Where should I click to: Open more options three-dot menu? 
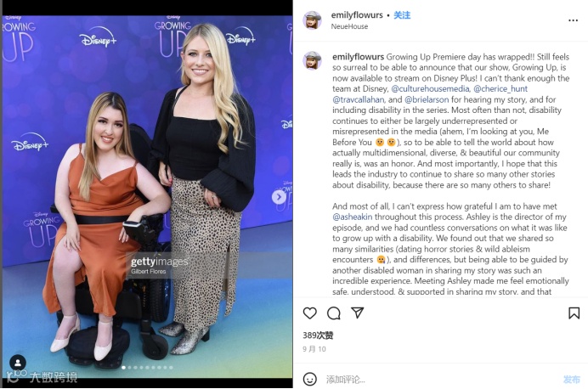[x=573, y=20]
